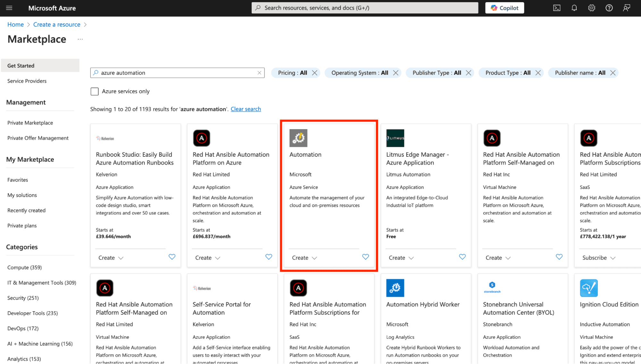
Task: Expand Subscribe dropdown on Red Hat card
Action: click(x=599, y=258)
